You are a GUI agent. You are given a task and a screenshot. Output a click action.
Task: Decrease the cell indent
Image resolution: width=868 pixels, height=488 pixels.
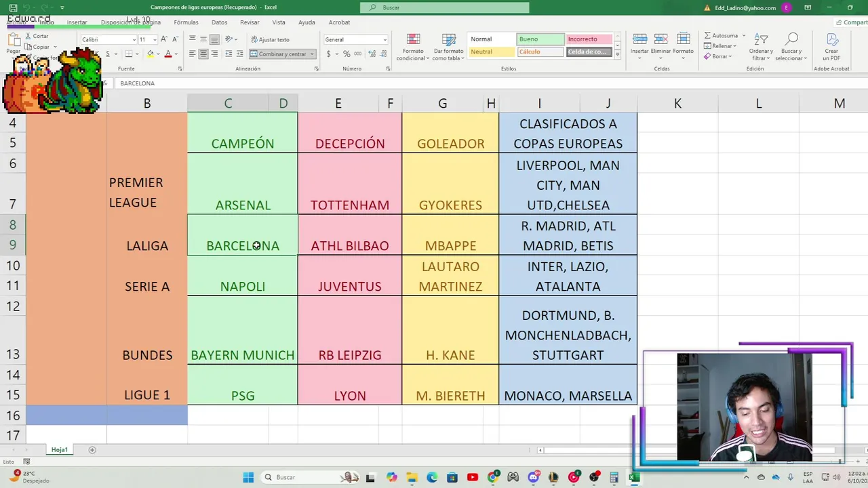point(229,54)
